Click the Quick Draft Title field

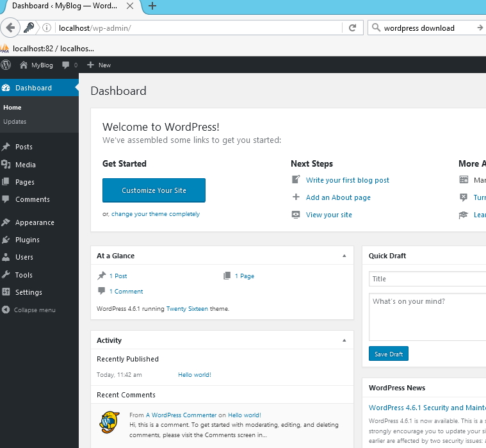point(428,279)
